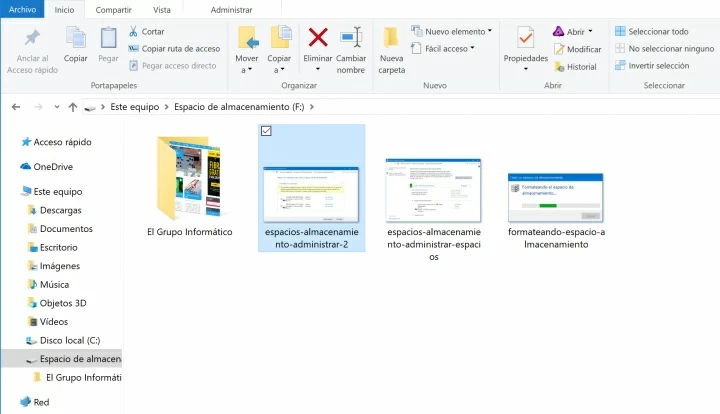Go up one folder with up arrow
The image size is (720, 414).
(x=73, y=106)
